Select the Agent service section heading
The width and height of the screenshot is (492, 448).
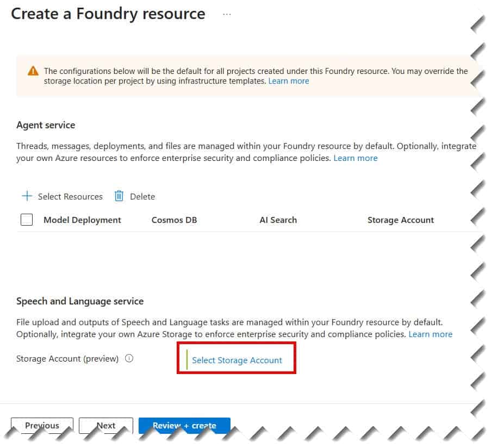coord(46,125)
